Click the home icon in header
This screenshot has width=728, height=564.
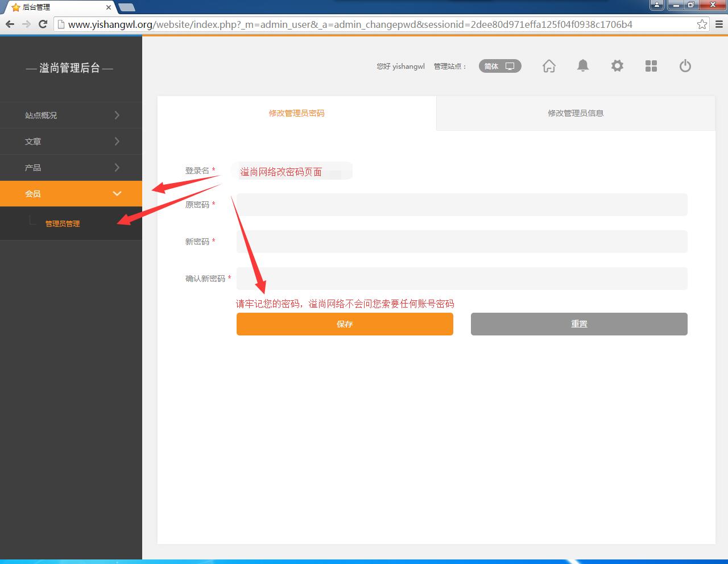(x=549, y=66)
